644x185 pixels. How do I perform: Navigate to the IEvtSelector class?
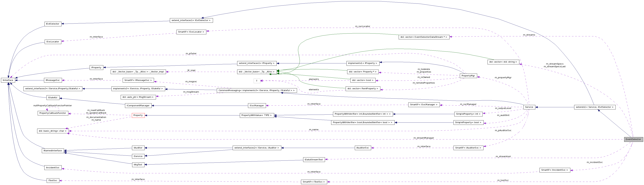53,24
